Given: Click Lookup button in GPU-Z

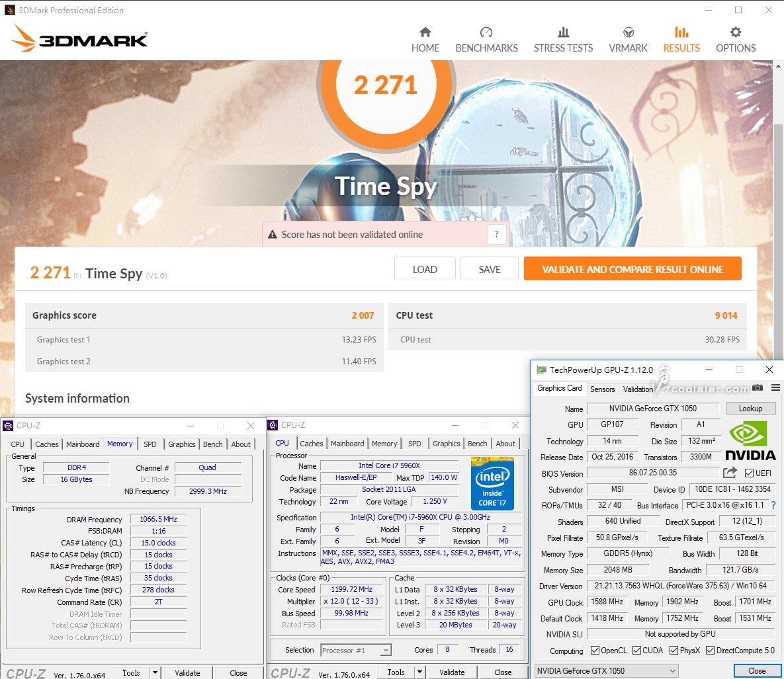Looking at the screenshot, I should pyautogui.click(x=750, y=409).
